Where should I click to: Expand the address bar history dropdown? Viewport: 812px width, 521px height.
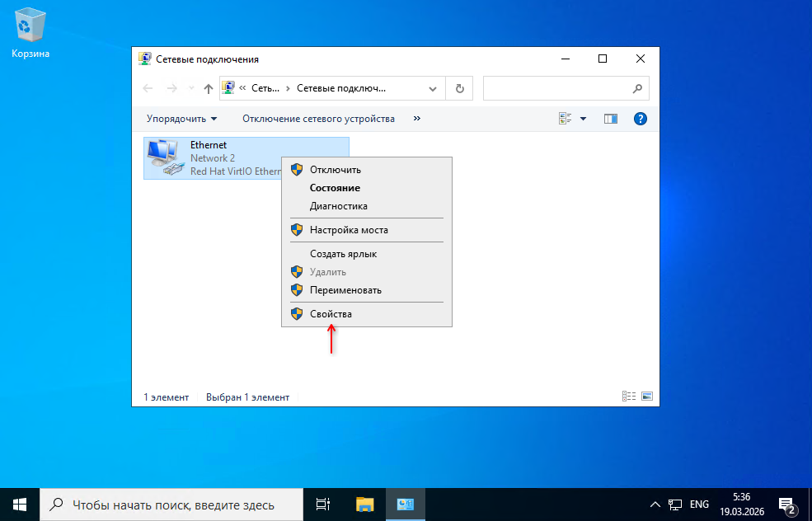[x=433, y=88]
